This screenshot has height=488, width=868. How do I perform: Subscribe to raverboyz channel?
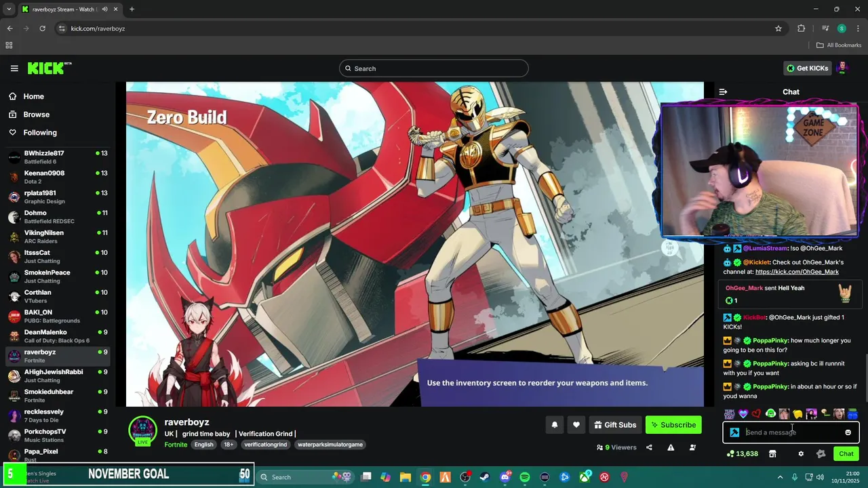pyautogui.click(x=673, y=425)
